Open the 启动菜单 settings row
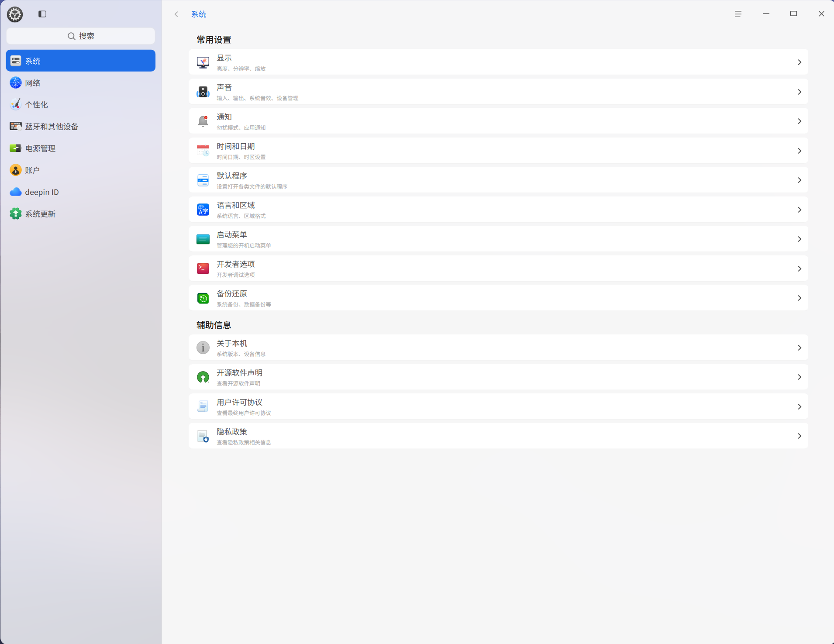 click(498, 239)
